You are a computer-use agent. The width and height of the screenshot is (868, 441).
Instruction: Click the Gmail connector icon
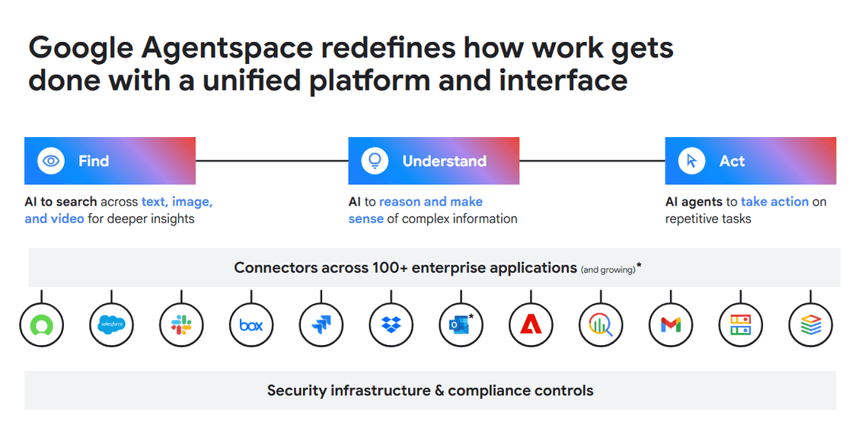pyautogui.click(x=671, y=325)
